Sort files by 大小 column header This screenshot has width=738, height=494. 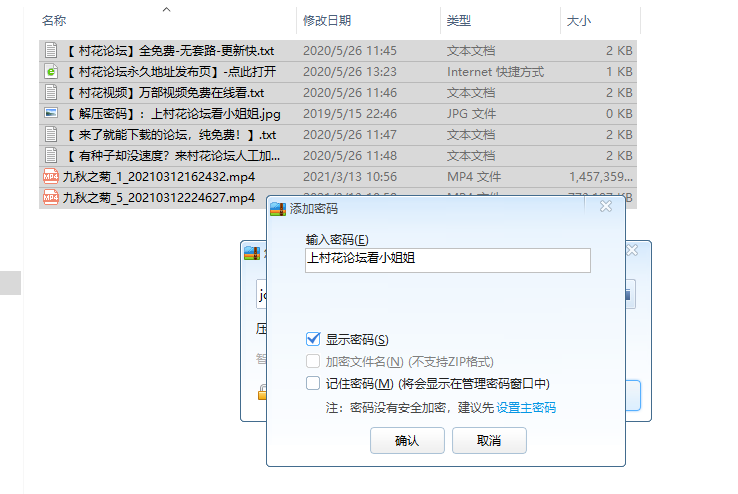579,21
